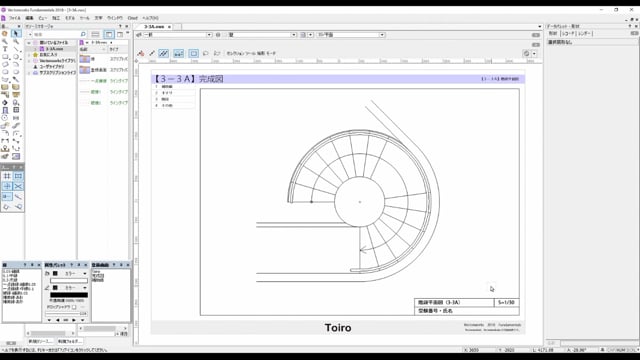This screenshot has width=640, height=360.
Task: Select the Rectangle tool in Basic palette
Action: click(x=5, y=57)
